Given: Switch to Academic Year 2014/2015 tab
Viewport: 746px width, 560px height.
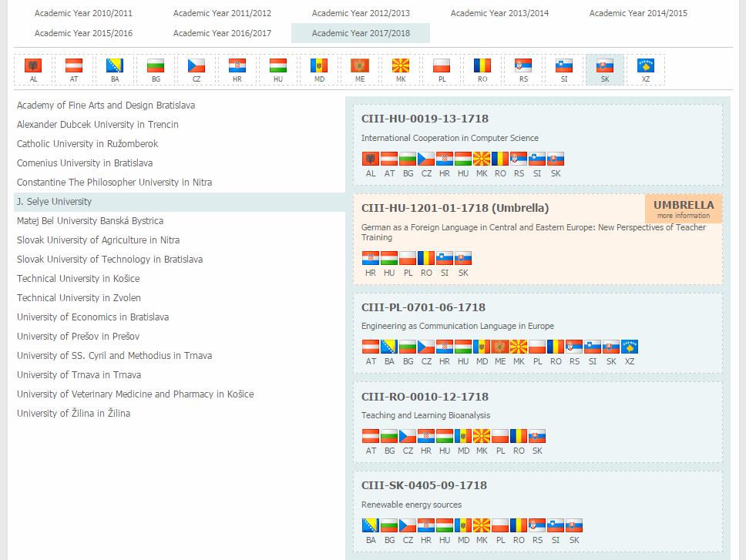Looking at the screenshot, I should tap(638, 13).
